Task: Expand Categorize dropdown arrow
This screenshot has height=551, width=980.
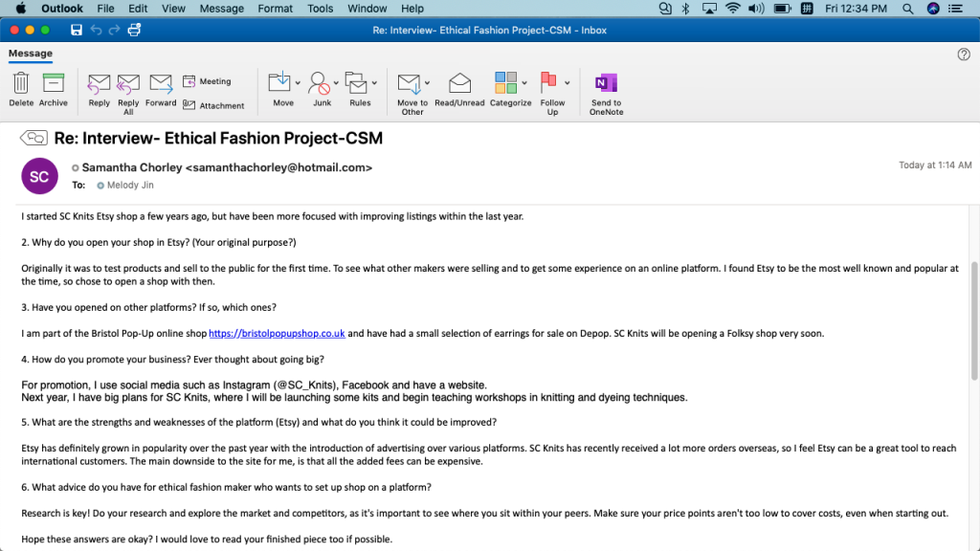Action: 524,82
